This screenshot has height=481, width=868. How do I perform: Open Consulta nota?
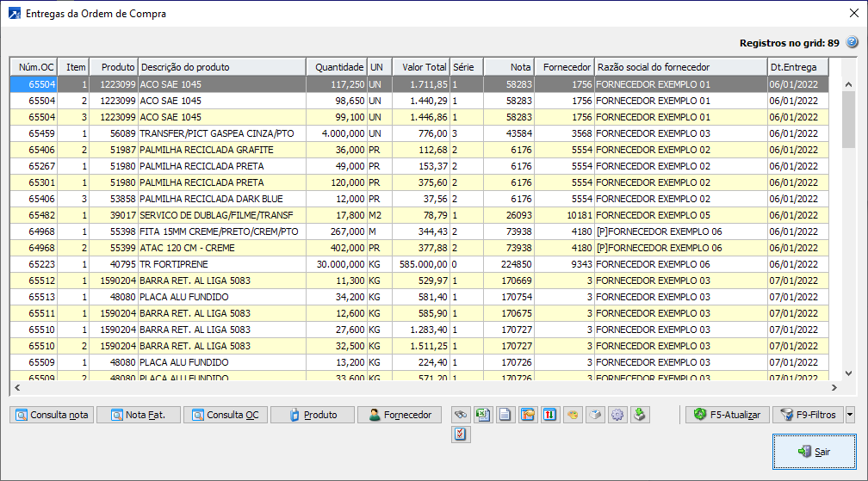click(x=52, y=415)
